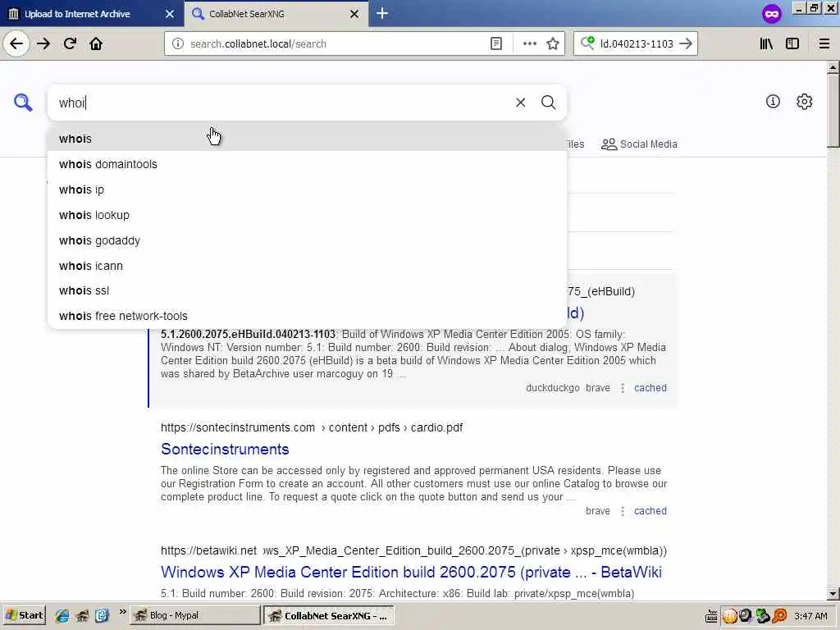Viewport: 840px width, 630px height.
Task: Click the search engine magnifier in search bar
Action: click(587, 43)
